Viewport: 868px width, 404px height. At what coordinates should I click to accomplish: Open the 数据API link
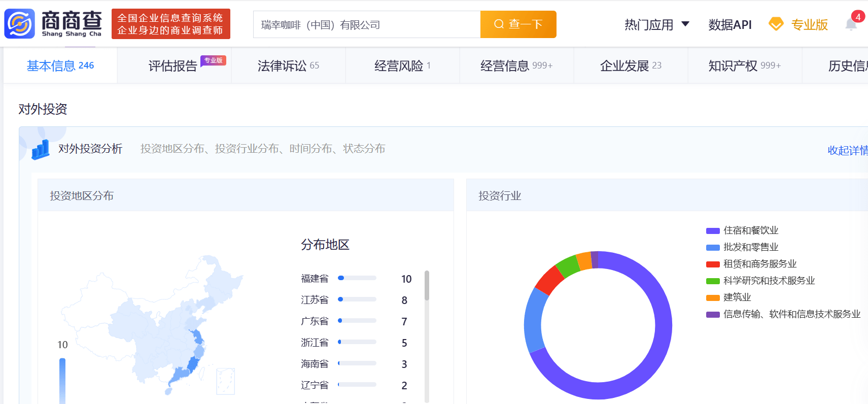point(730,24)
